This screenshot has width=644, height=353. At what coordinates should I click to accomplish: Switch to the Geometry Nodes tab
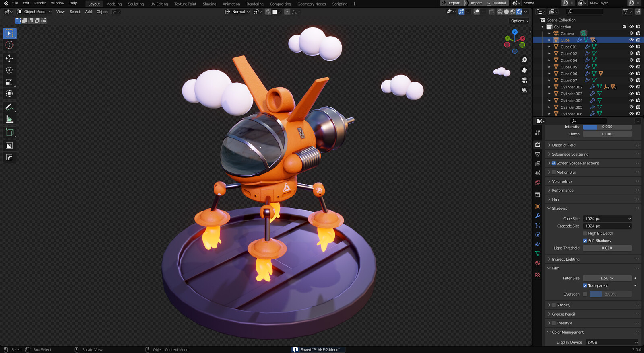click(312, 4)
